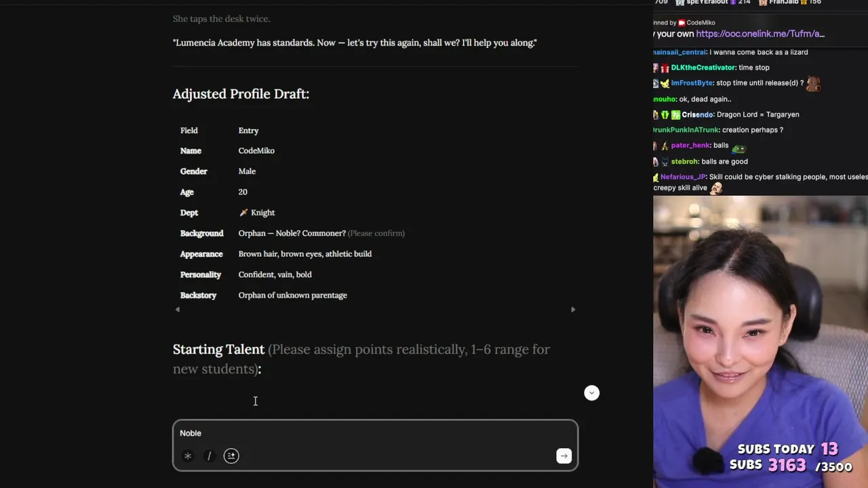Click the badge beside stebroh

[x=665, y=162]
